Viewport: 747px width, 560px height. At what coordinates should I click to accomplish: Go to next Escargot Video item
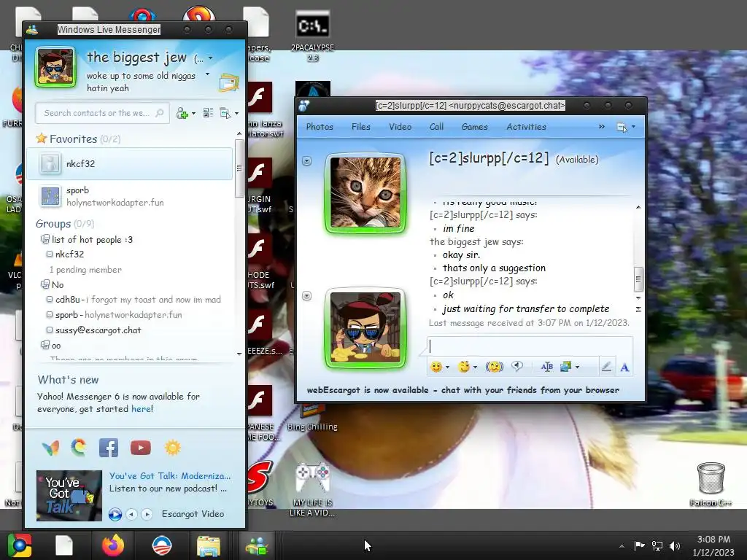(147, 514)
